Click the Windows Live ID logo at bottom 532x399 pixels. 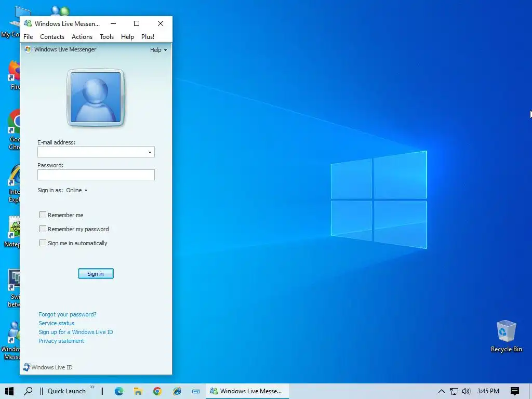coord(48,367)
